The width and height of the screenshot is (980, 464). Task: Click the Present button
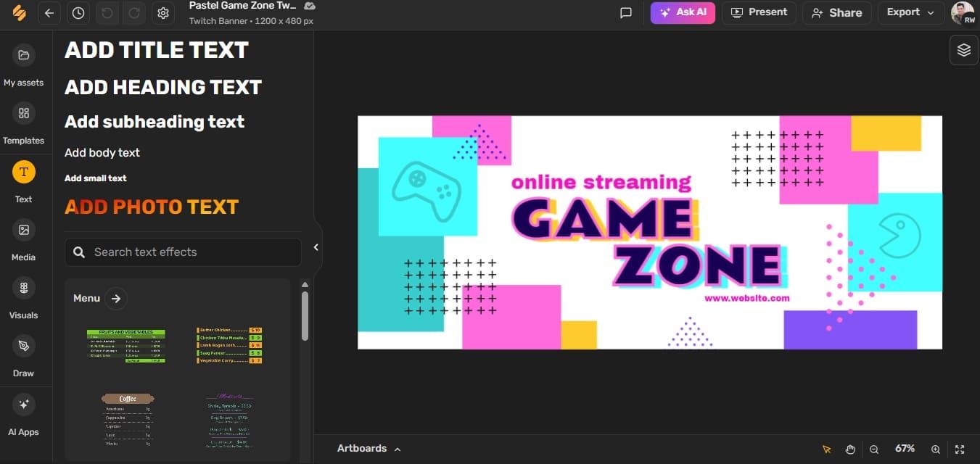pos(759,12)
